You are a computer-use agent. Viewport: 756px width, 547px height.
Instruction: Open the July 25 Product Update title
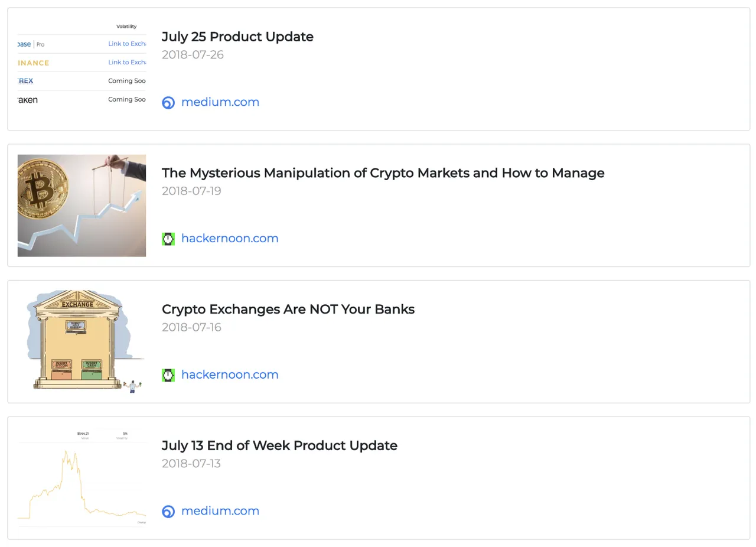(x=237, y=37)
